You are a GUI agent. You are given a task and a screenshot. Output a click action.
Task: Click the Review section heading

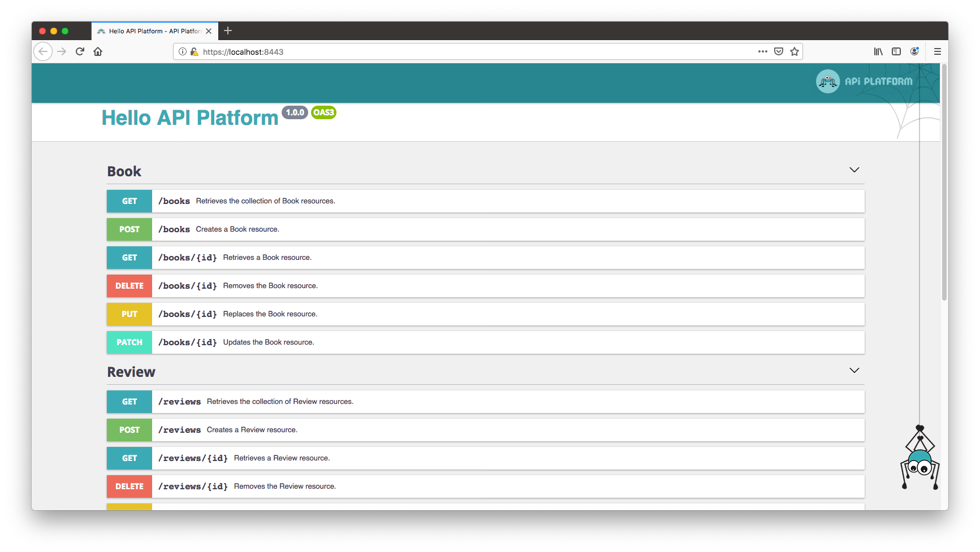pyautogui.click(x=131, y=372)
